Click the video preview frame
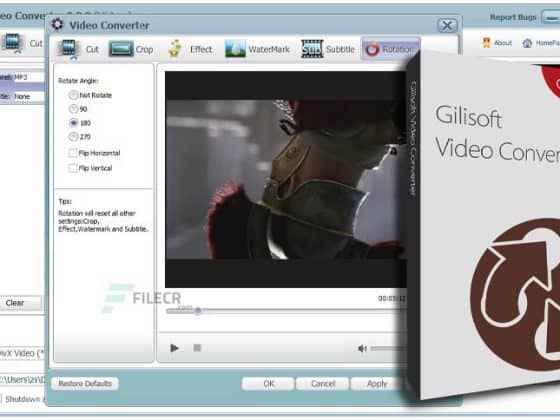560x420 pixels. tap(286, 179)
